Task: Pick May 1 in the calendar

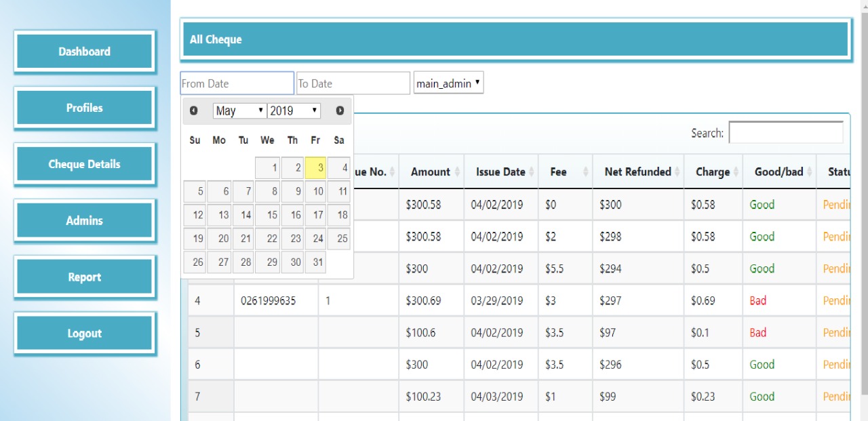Action: (x=268, y=168)
